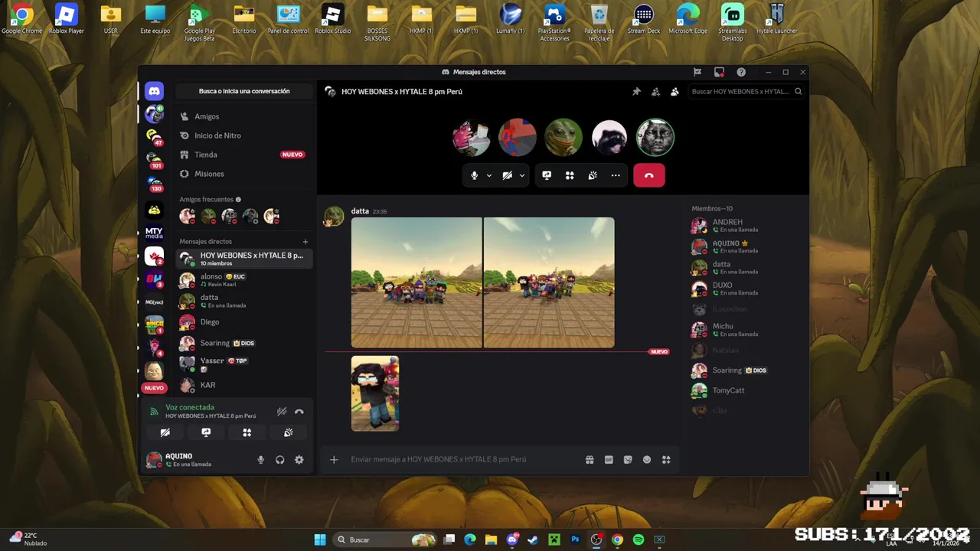Disconnect from voice in Voz conectada panel
The height and width of the screenshot is (551, 980).
pos(299,412)
